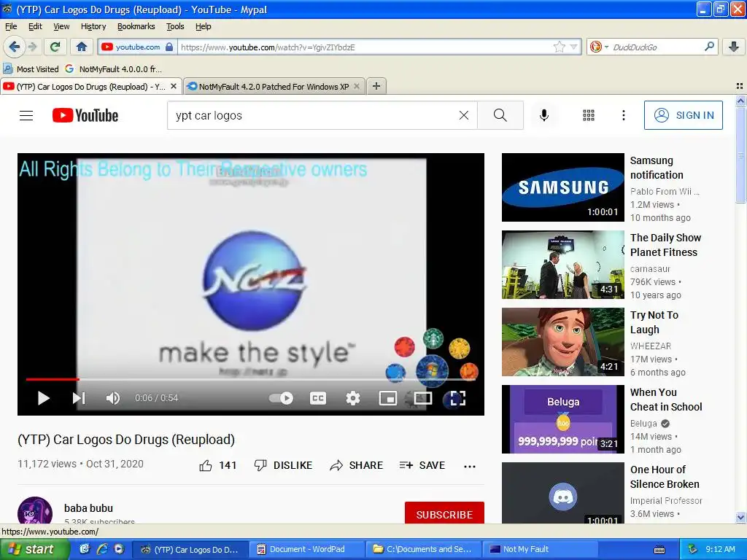Click the SIGN IN button
This screenshot has height=560, width=747.
pos(683,115)
